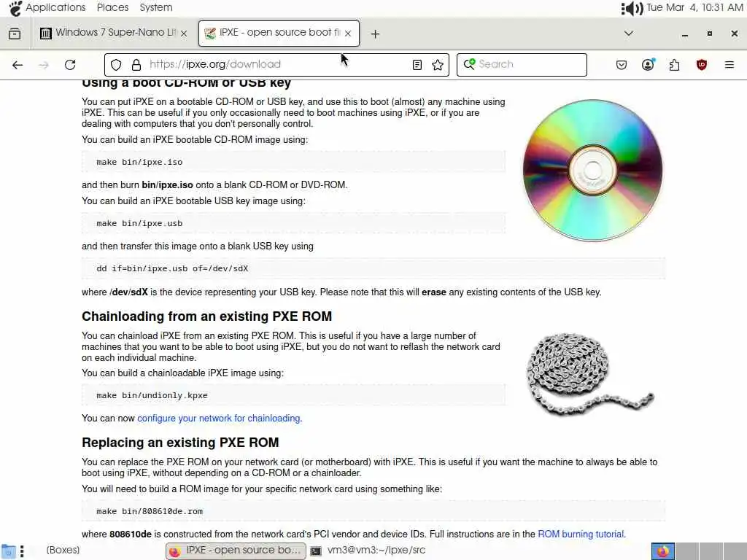Show site security padlock info
Screen dimensions: 747x560
pyautogui.click(x=136, y=65)
